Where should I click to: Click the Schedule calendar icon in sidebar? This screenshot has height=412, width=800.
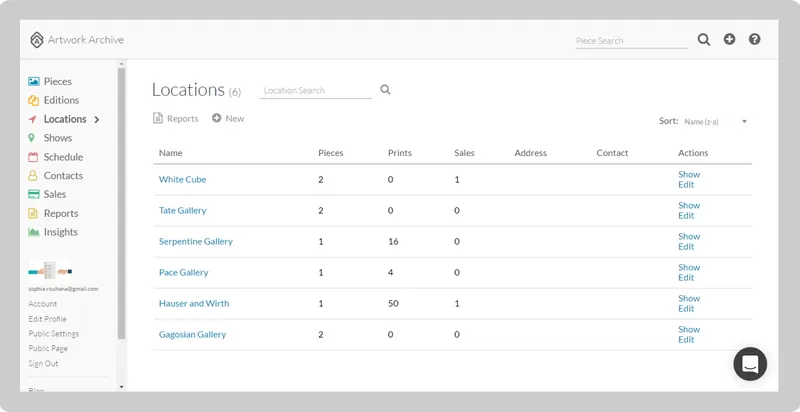(33, 157)
